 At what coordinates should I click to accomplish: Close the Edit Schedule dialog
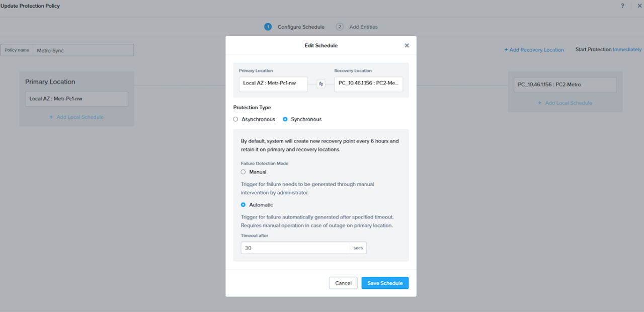coord(407,45)
